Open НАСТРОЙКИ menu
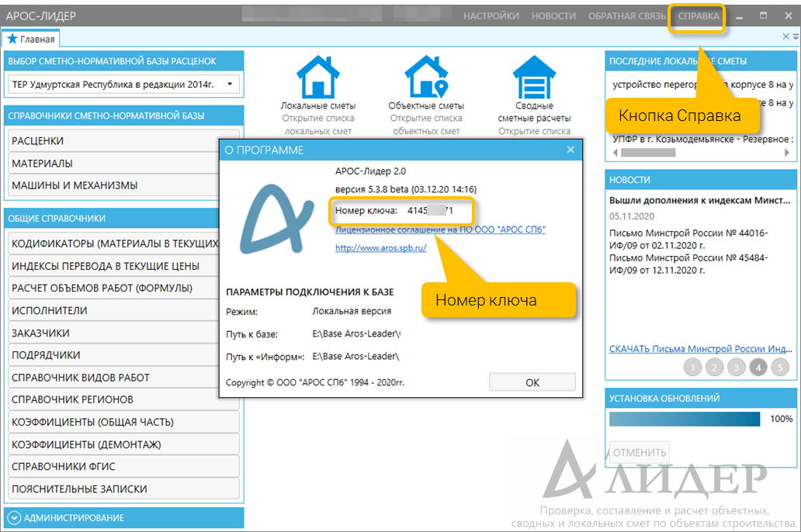The width and height of the screenshot is (801, 532). pos(491,16)
